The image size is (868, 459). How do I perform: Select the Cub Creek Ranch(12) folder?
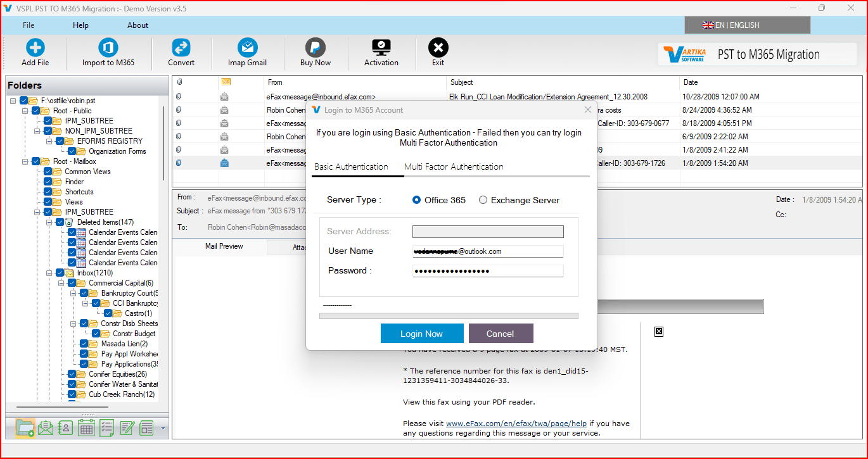[x=122, y=394]
